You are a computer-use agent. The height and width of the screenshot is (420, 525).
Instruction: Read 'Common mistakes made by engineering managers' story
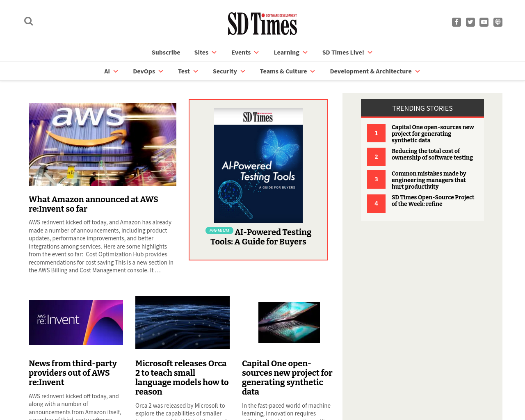(x=429, y=180)
